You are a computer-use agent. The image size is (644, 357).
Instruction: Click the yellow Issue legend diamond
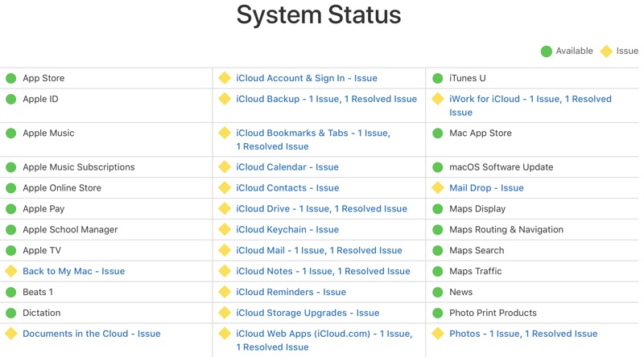(606, 51)
